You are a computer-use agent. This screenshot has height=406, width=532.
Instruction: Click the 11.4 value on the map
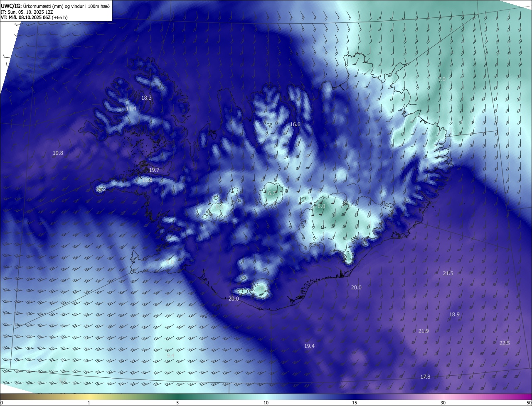pyautogui.click(x=131, y=109)
